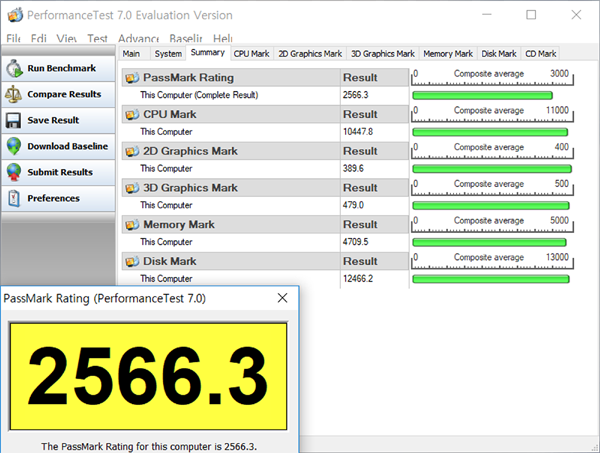600x453 pixels.
Task: Click the Run Benchmark stopwatch icon
Action: (14, 68)
